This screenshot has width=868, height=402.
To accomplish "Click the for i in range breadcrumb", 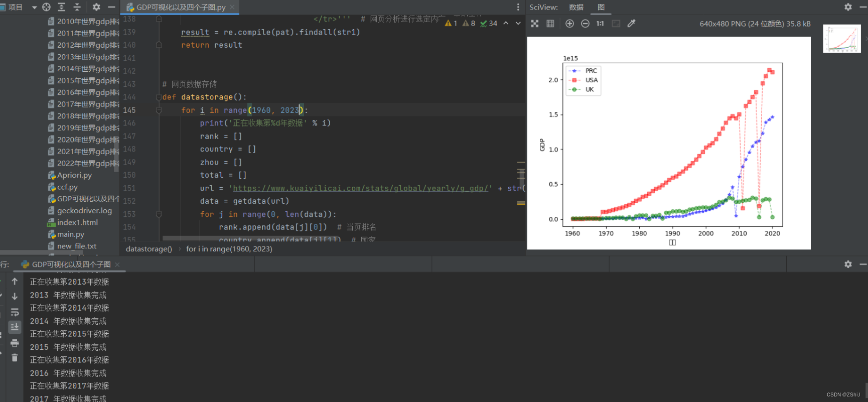I will [x=229, y=248].
